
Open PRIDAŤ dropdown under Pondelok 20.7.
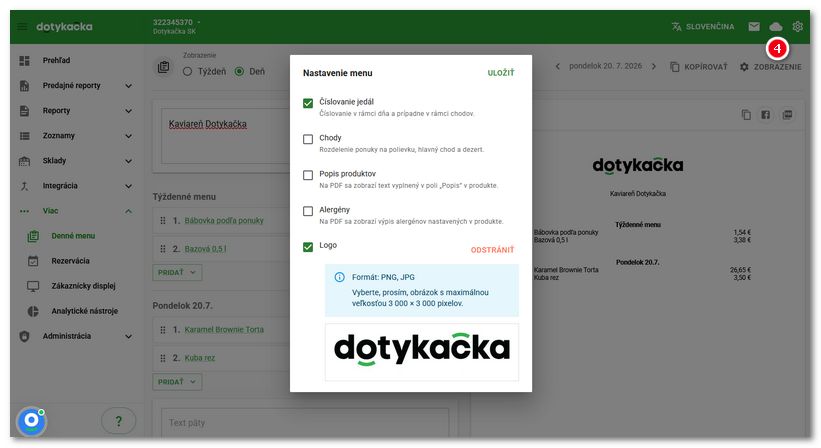point(177,382)
